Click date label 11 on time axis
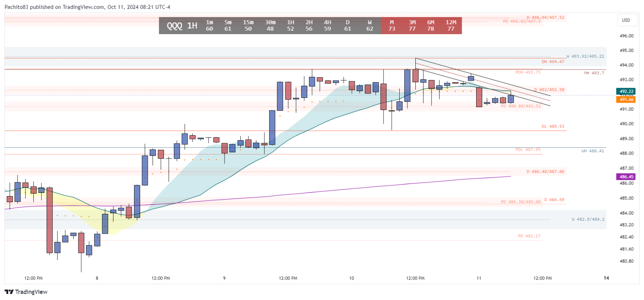 pos(479,278)
